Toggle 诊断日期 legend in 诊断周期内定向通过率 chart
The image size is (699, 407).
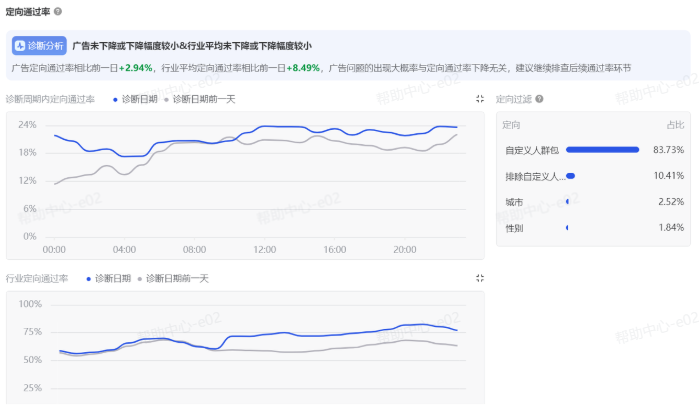coord(135,99)
